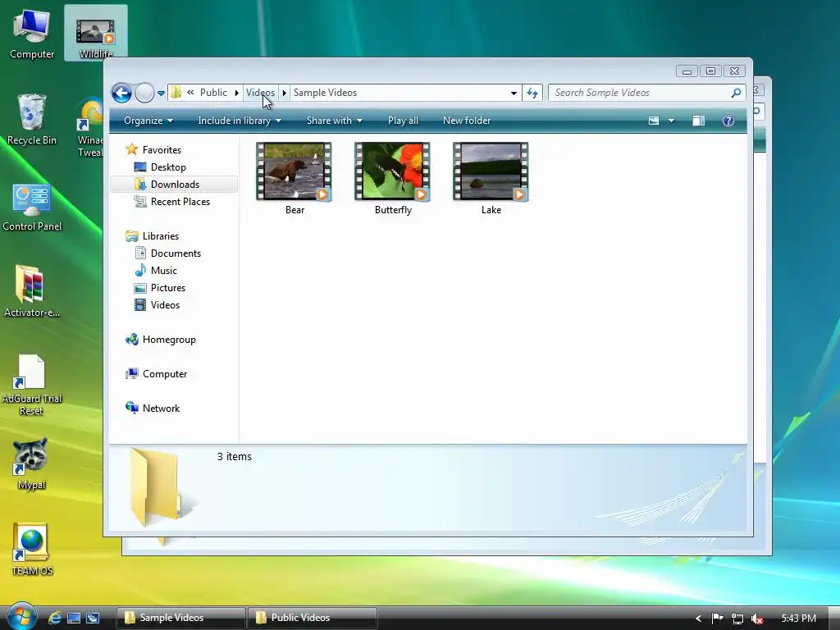Open the Share with menu
This screenshot has height=630, width=840.
click(335, 121)
